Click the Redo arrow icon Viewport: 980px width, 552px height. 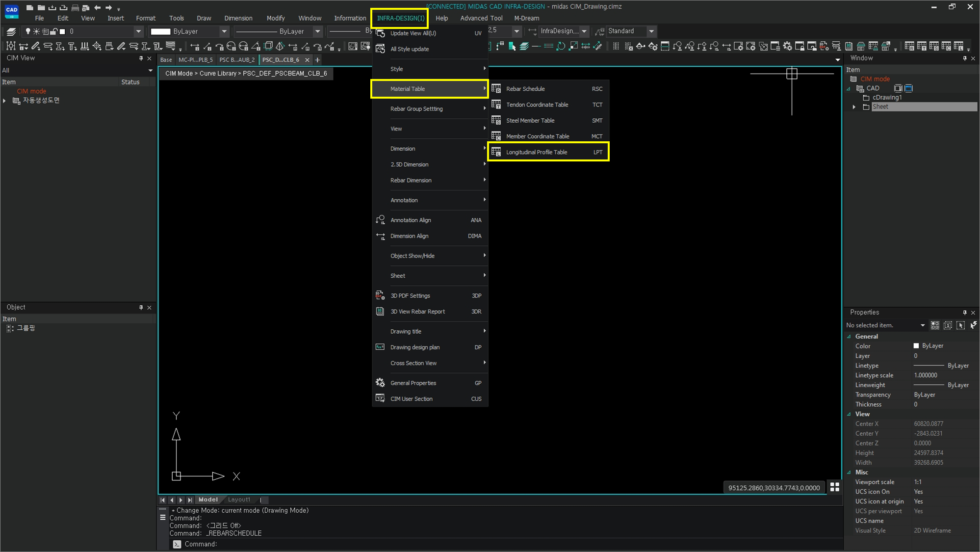(x=108, y=7)
